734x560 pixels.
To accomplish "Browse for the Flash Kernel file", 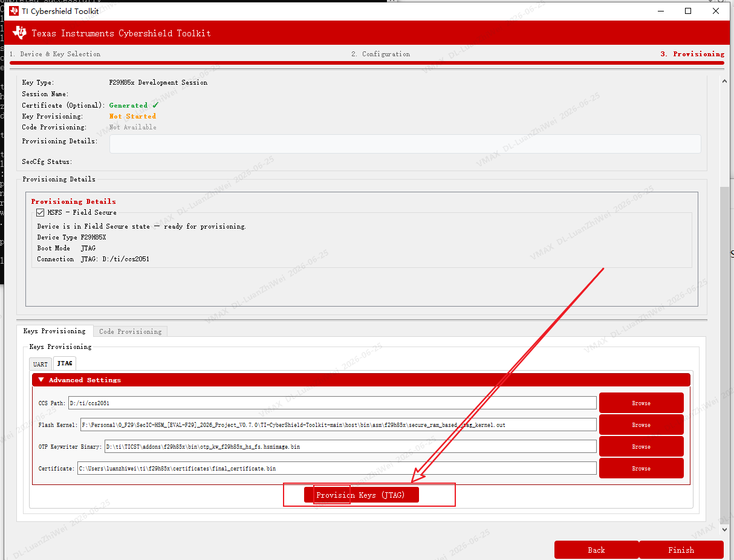I will tap(641, 425).
